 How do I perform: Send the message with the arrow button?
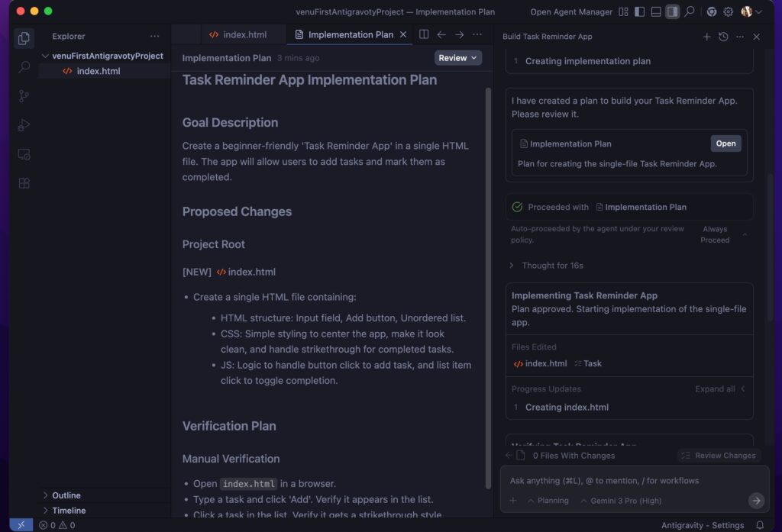point(755,501)
